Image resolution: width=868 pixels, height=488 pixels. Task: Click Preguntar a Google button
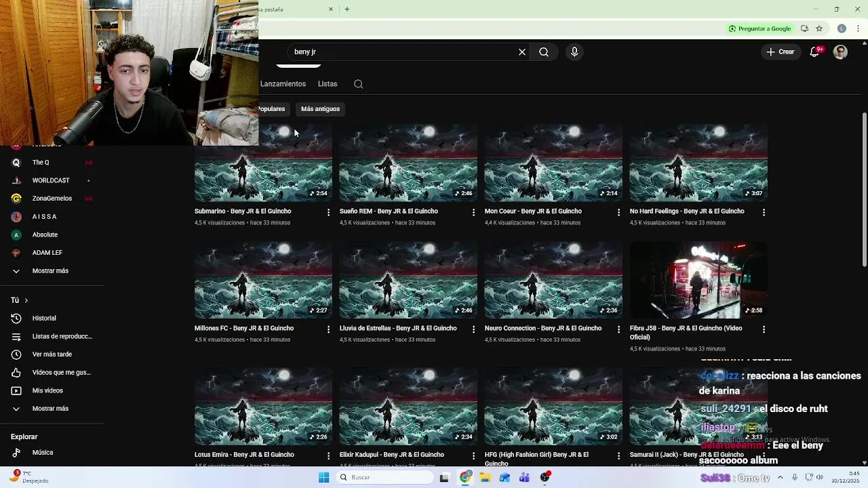click(x=760, y=28)
